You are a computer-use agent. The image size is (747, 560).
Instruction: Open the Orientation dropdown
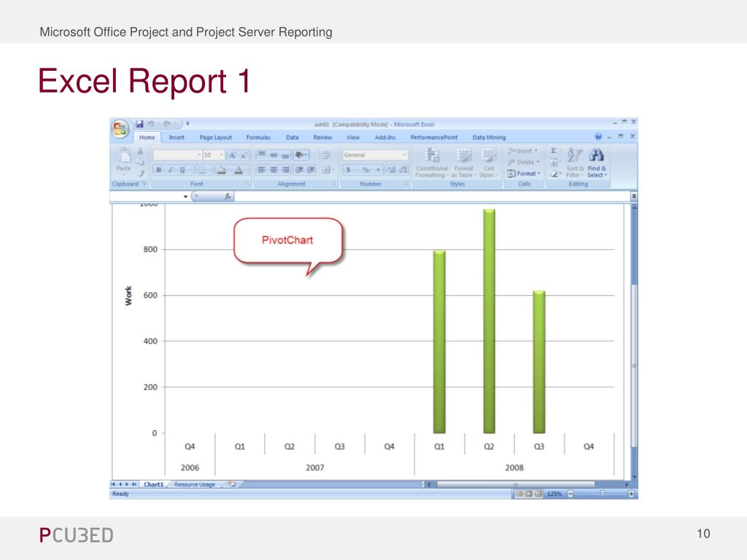301,155
